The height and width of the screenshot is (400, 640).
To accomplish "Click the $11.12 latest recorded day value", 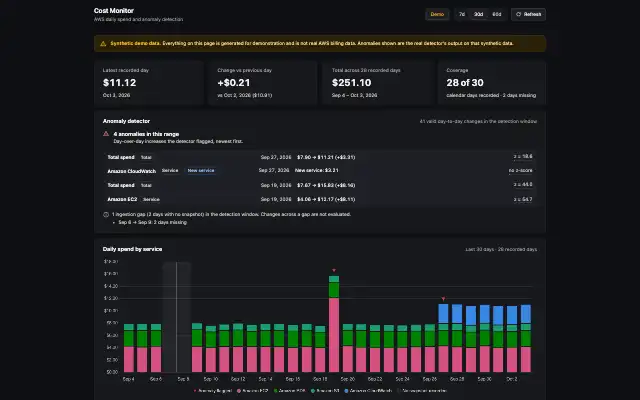I will [120, 82].
